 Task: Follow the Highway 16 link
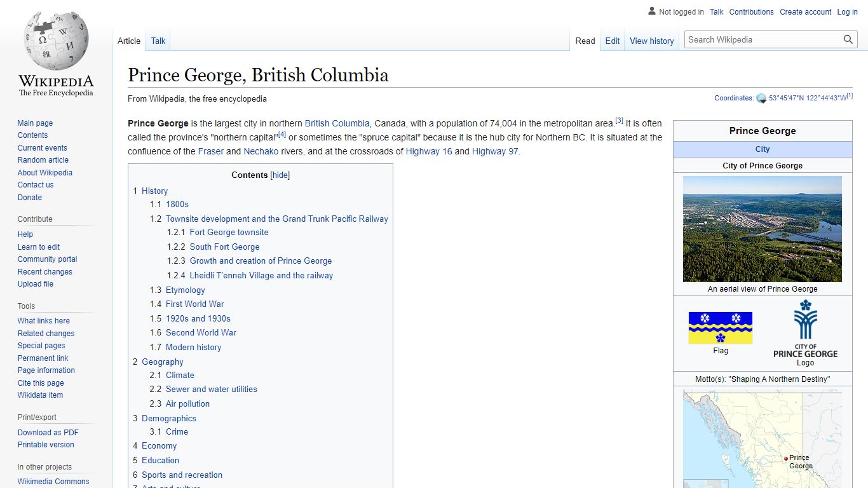(429, 151)
